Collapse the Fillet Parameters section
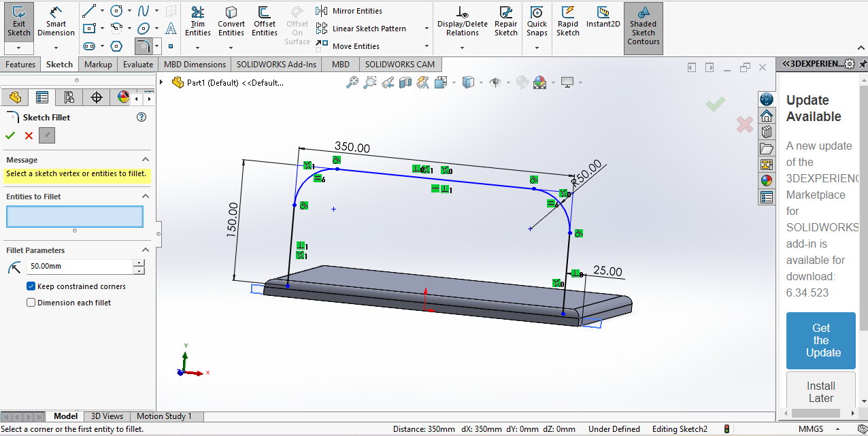This screenshot has height=436, width=868. pos(145,250)
